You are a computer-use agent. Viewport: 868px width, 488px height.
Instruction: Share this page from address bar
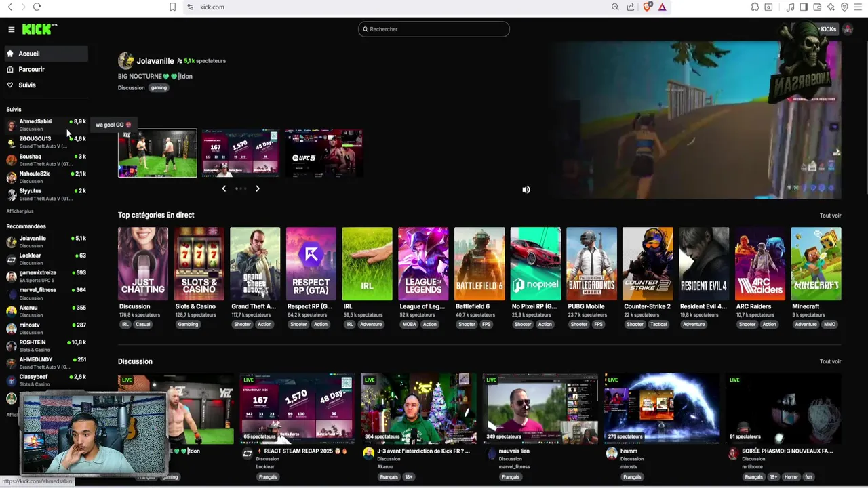631,7
